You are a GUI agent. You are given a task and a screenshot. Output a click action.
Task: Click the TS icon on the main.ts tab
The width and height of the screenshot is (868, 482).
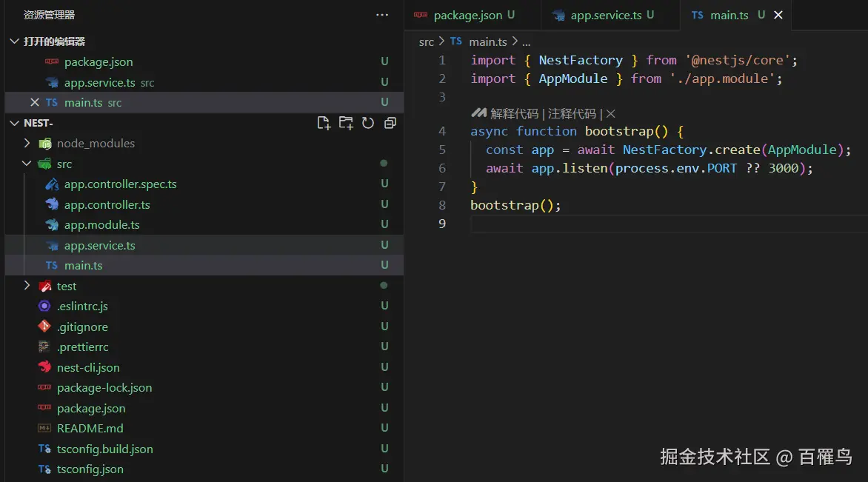coord(698,15)
